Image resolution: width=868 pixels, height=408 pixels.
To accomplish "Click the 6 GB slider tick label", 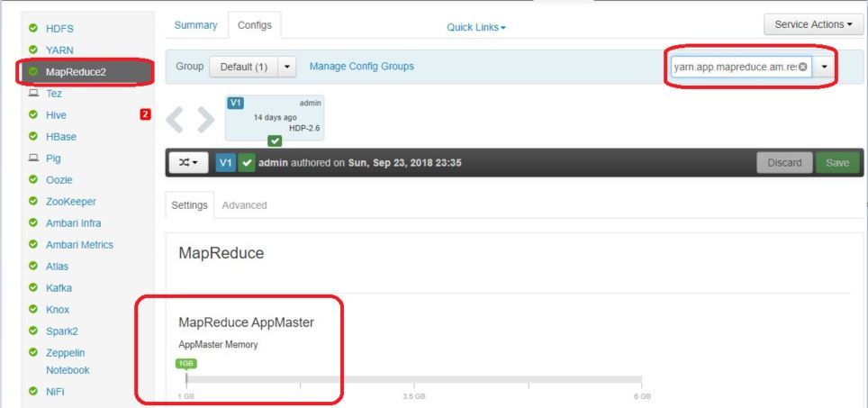I will pos(642,397).
